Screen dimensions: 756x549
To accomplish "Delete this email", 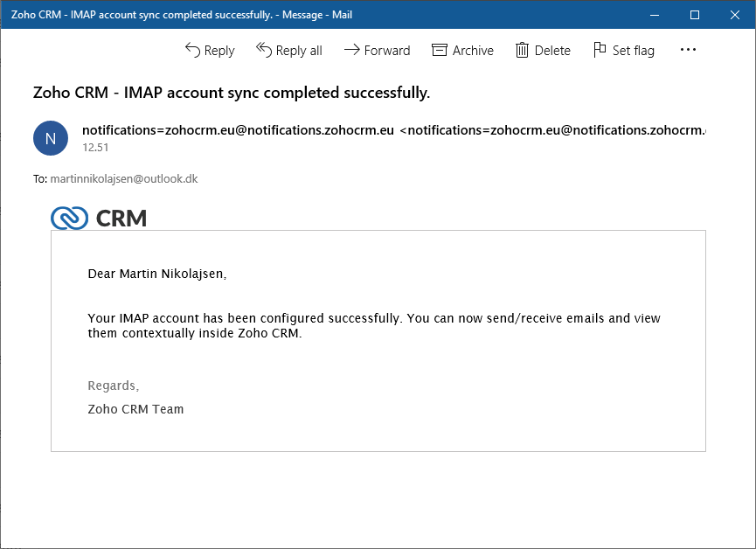I will [x=543, y=50].
